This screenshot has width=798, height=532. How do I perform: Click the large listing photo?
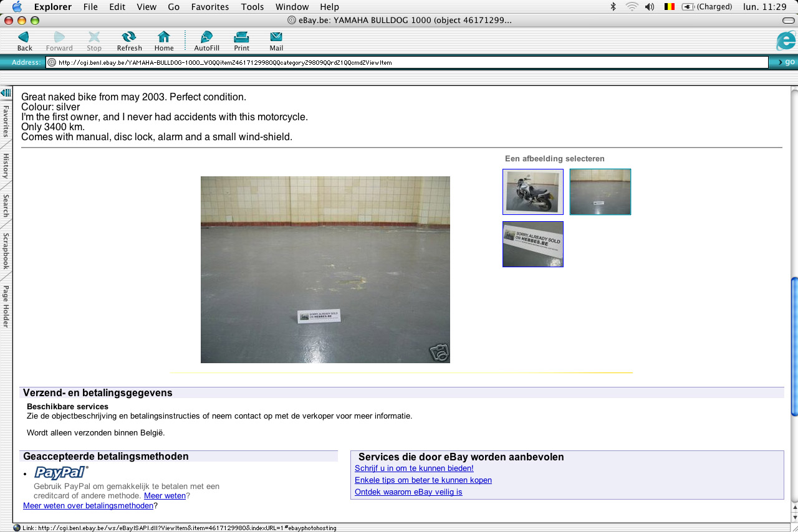(325, 270)
